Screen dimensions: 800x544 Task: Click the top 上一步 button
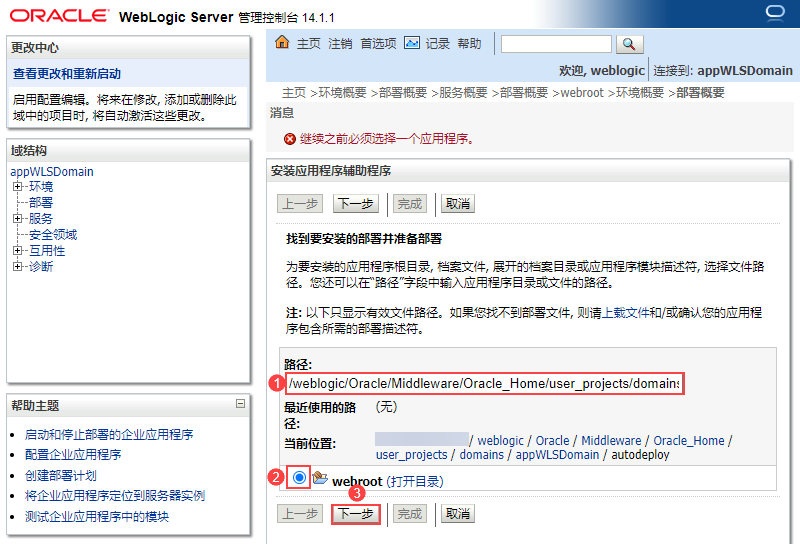coord(301,204)
